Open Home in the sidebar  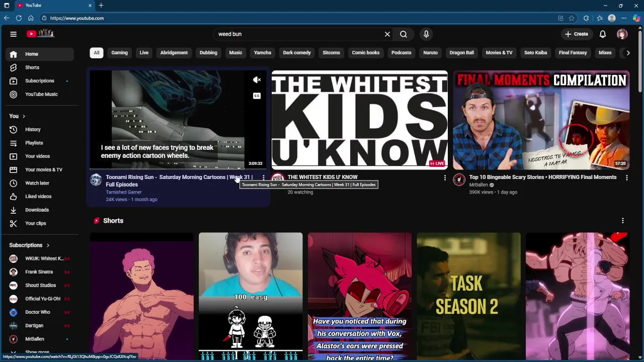[40, 54]
